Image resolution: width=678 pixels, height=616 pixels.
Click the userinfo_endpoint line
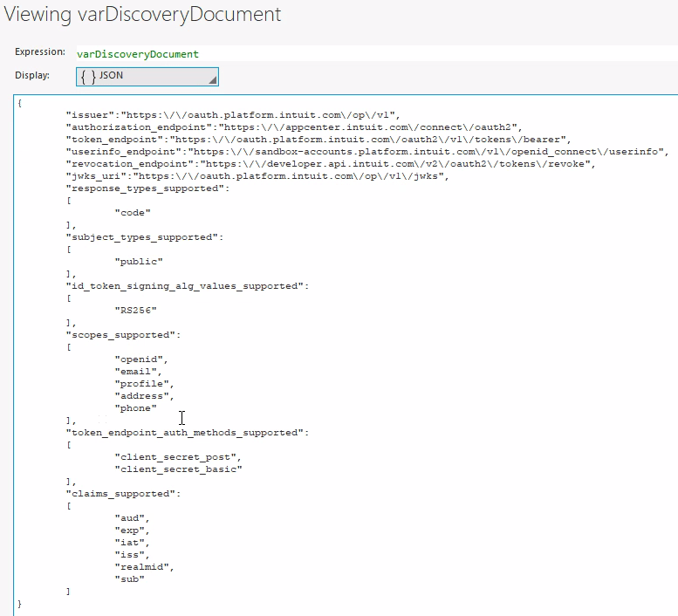pos(366,152)
